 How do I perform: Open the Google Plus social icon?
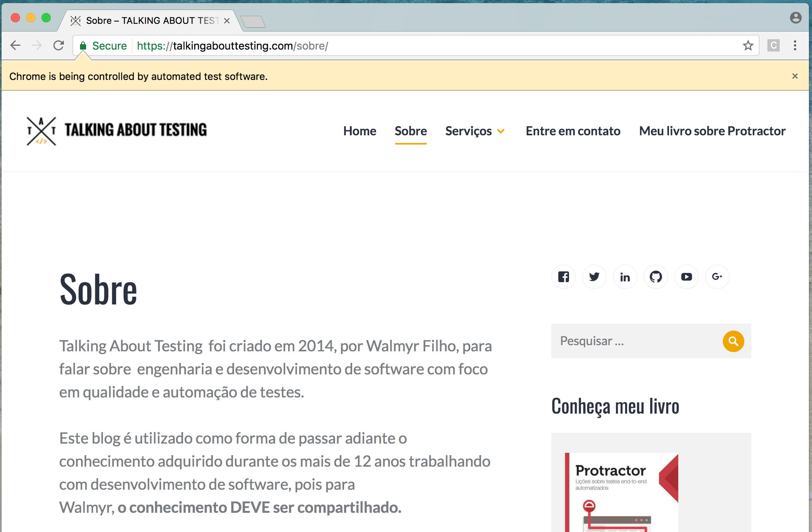[x=717, y=277]
